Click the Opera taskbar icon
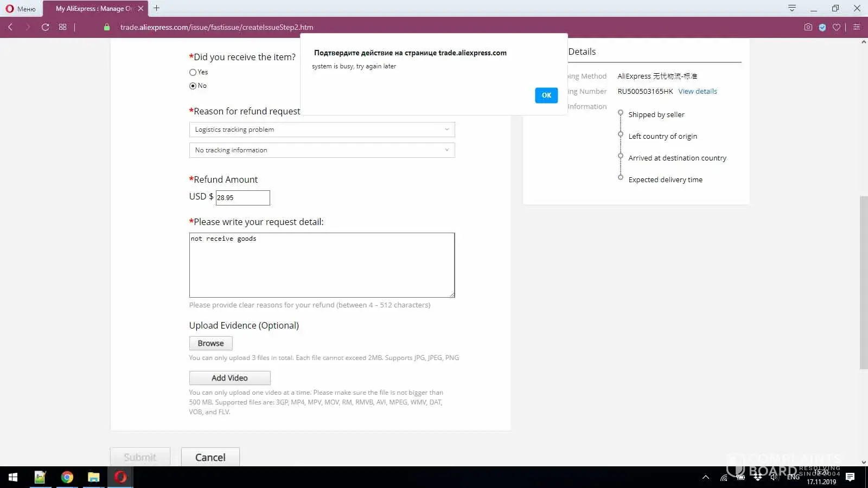The width and height of the screenshot is (868, 488). pyautogui.click(x=120, y=477)
